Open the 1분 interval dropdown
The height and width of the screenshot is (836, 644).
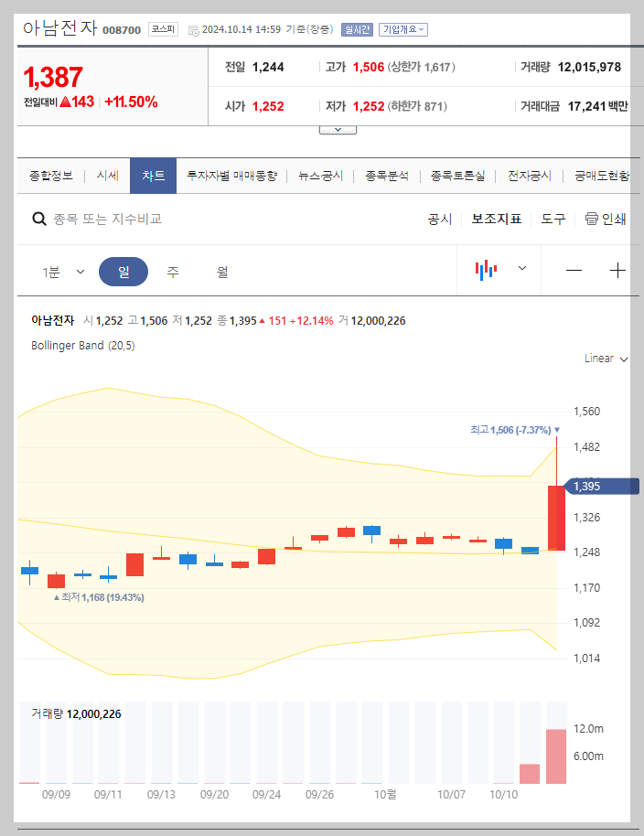[x=65, y=271]
